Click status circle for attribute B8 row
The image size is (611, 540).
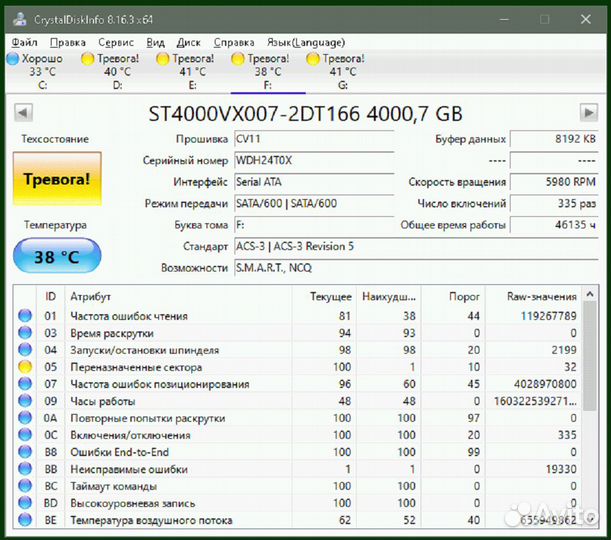(25, 452)
